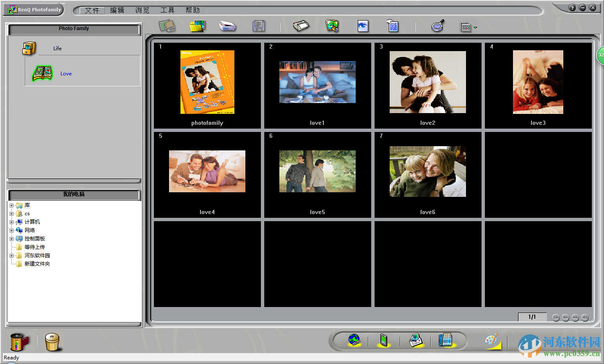Click the save to disk icon
The width and height of the screenshot is (604, 364).
[x=258, y=26]
